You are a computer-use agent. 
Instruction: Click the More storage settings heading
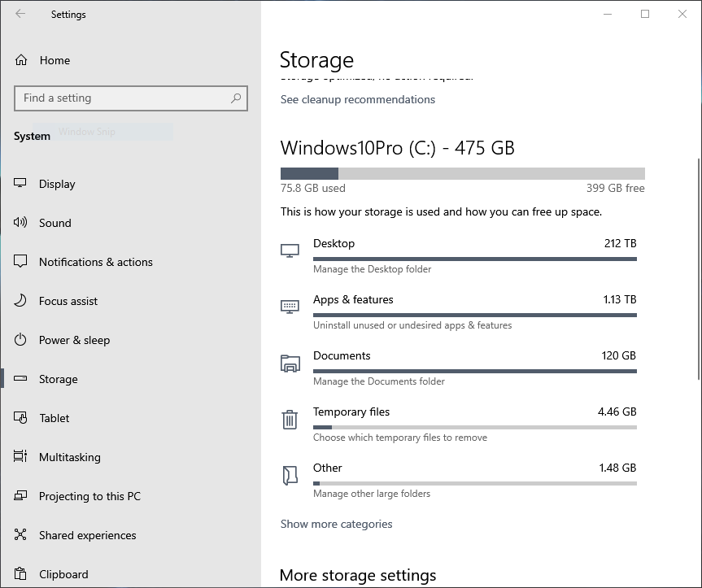click(358, 575)
